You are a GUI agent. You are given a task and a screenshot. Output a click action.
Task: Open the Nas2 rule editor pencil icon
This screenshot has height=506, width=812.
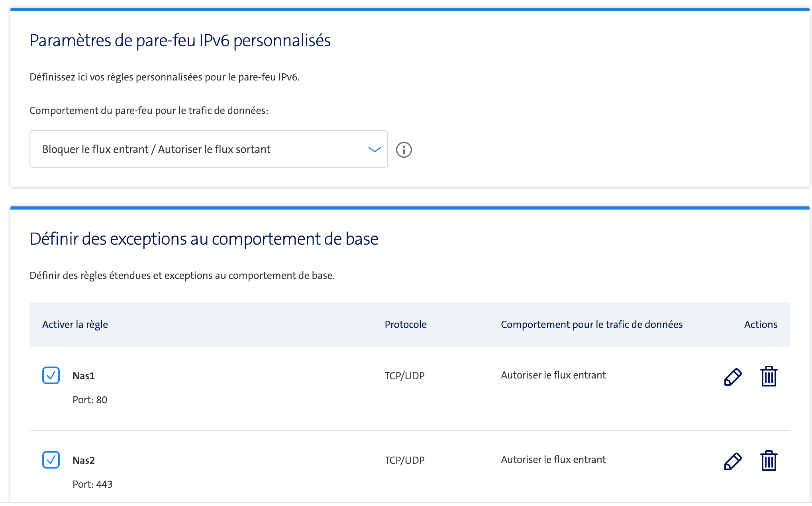(733, 461)
